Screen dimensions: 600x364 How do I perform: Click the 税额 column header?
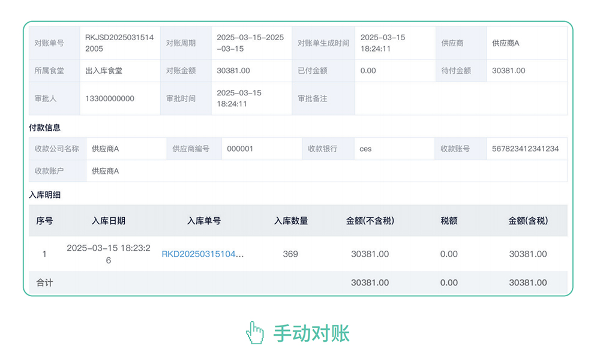tap(449, 221)
